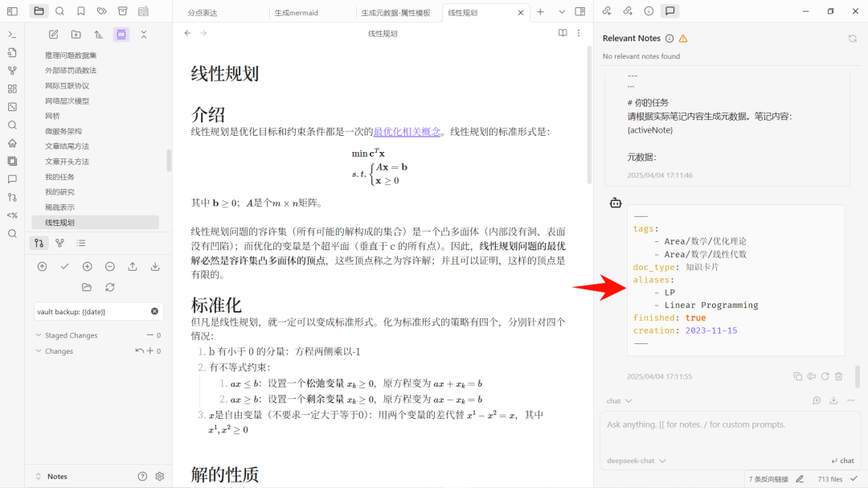Viewport: 868px width, 488px height.
Task: Regenerate the AI response
Action: (x=825, y=376)
